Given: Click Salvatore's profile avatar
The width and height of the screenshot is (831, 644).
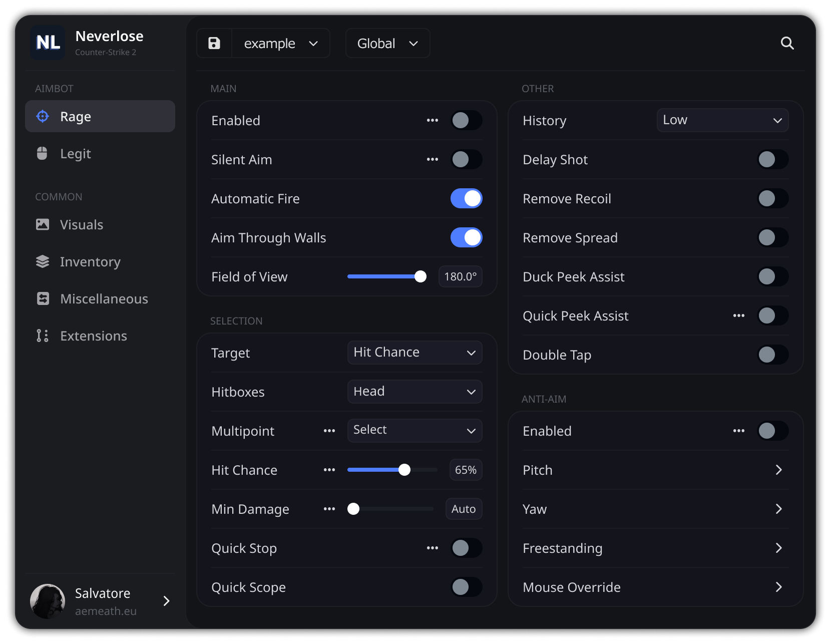Looking at the screenshot, I should point(48,601).
